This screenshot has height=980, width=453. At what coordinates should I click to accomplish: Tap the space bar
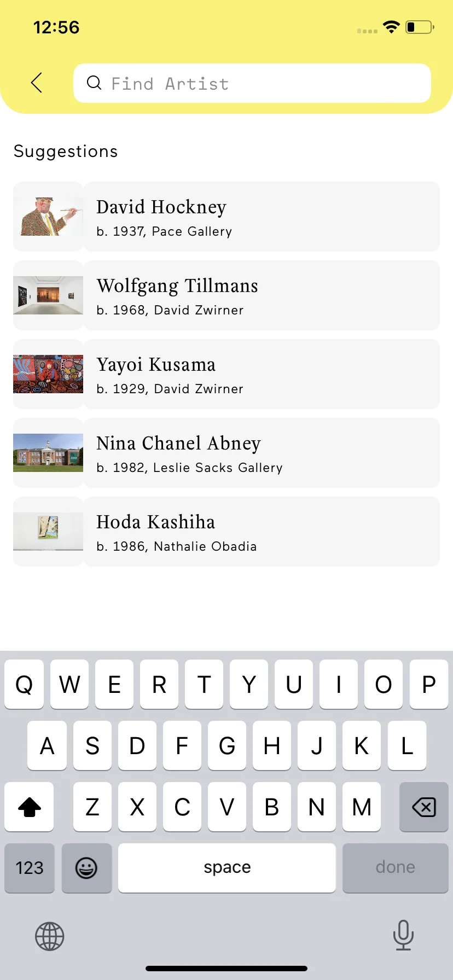click(x=227, y=868)
